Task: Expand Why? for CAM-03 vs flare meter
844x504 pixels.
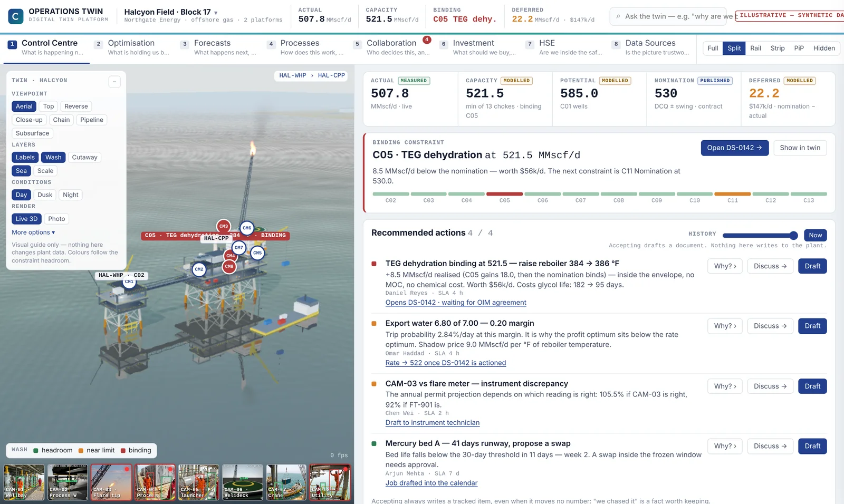Action: coord(725,386)
